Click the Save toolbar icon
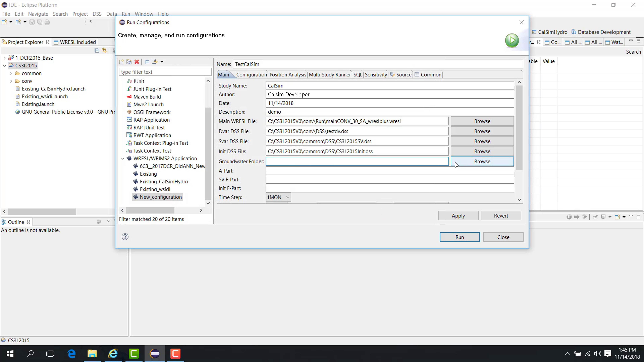 point(32,22)
